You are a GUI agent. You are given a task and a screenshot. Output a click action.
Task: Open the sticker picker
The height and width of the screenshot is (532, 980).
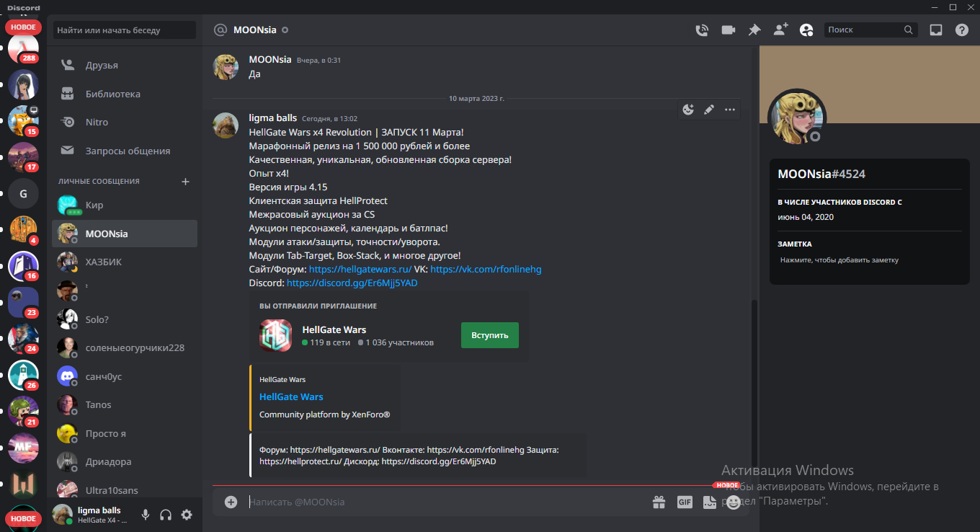pos(709,502)
